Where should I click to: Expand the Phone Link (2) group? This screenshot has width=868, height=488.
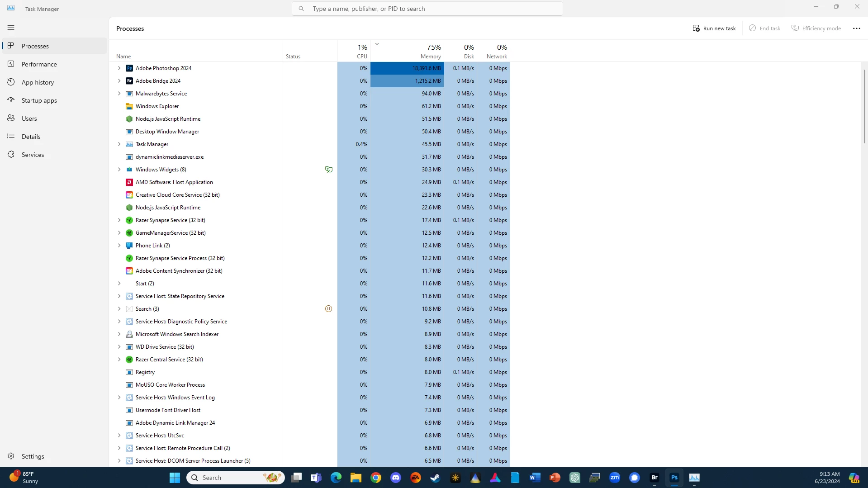(x=119, y=246)
